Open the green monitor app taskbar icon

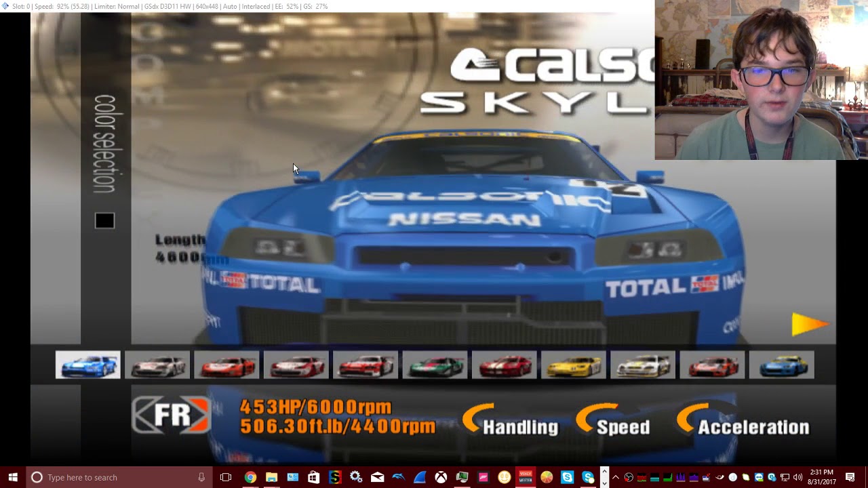(x=462, y=477)
